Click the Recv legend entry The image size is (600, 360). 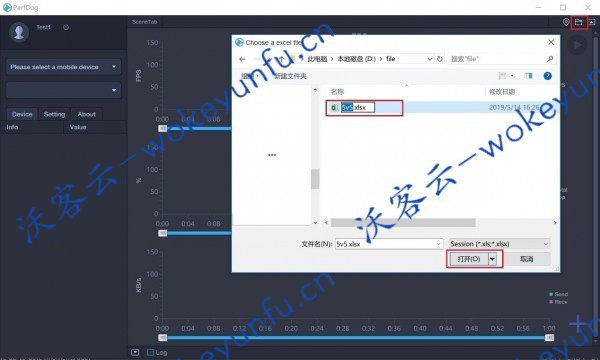(558, 302)
